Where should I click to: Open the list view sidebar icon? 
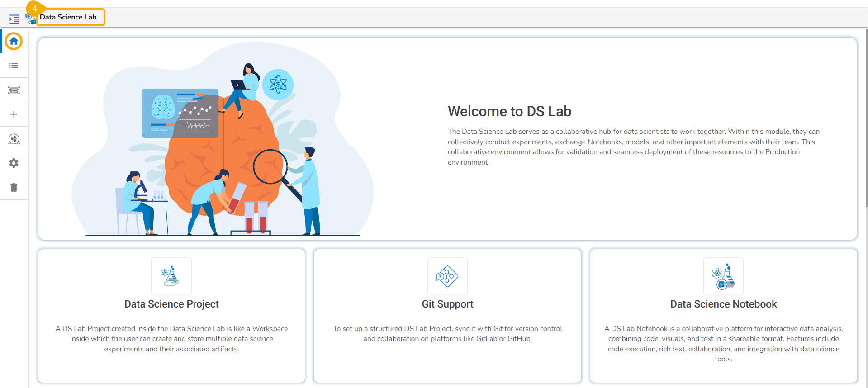pos(14,66)
